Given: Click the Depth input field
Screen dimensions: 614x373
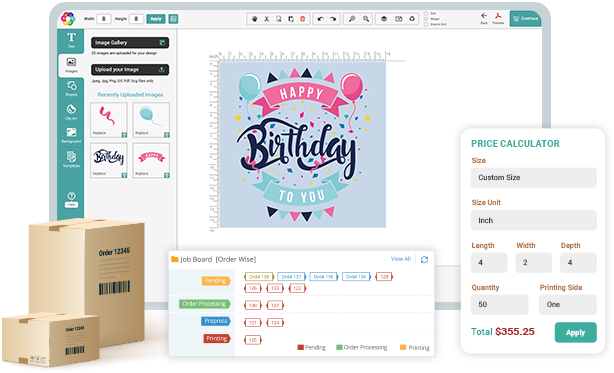Looking at the screenshot, I should [578, 263].
